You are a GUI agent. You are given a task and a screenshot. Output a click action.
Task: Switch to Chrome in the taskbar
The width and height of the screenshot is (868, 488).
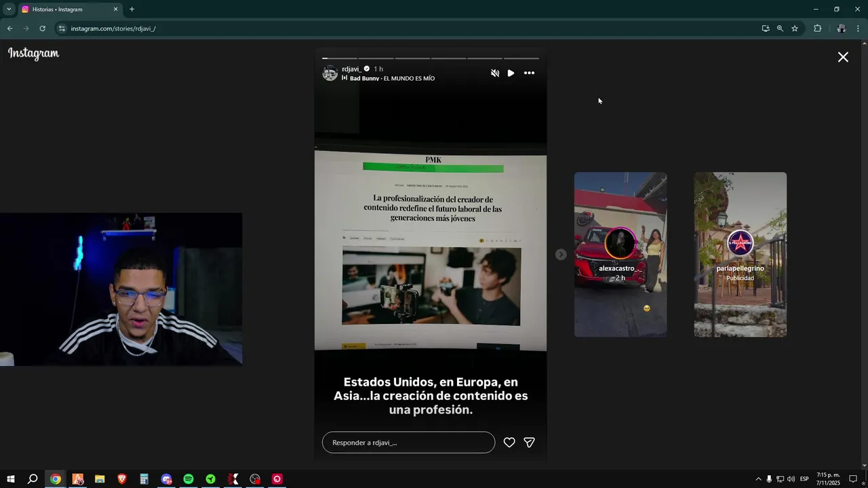pos(56,479)
